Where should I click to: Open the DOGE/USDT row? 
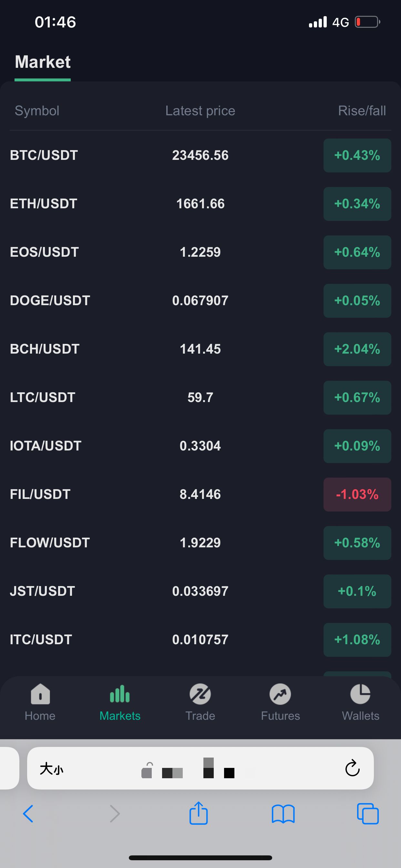point(50,301)
